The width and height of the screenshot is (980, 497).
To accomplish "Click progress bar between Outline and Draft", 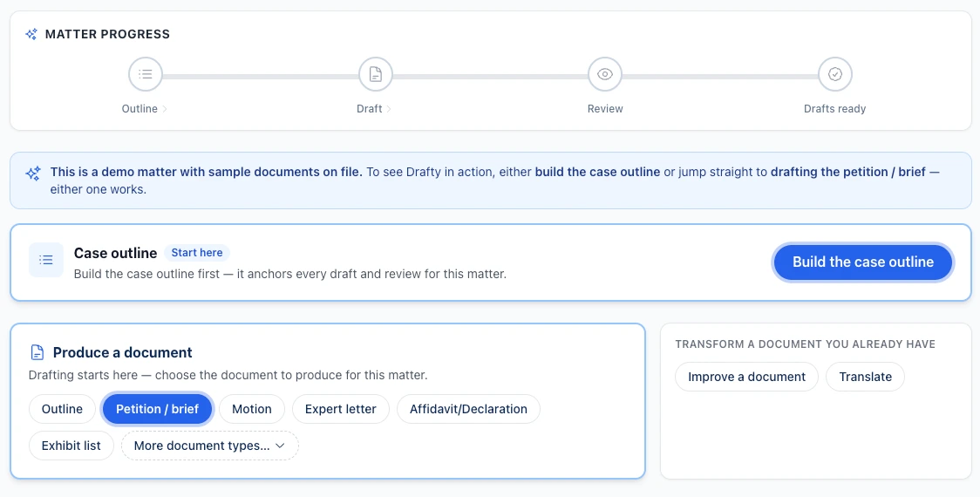I will click(x=260, y=76).
